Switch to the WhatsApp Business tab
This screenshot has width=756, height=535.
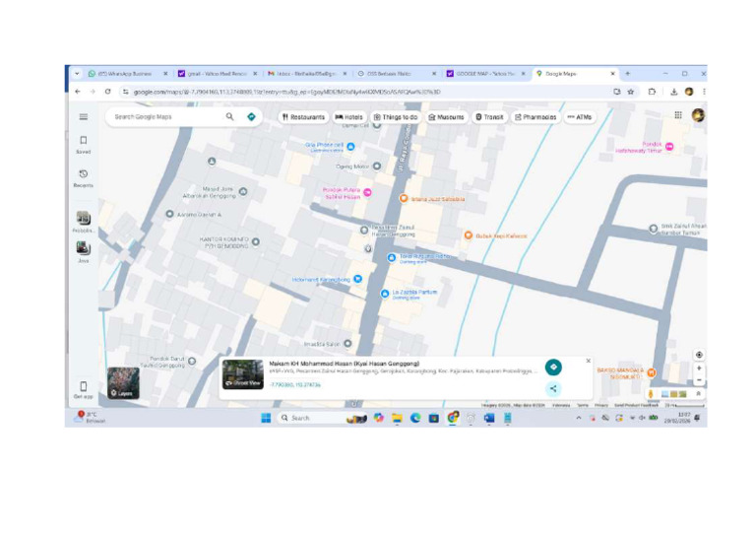(126, 74)
